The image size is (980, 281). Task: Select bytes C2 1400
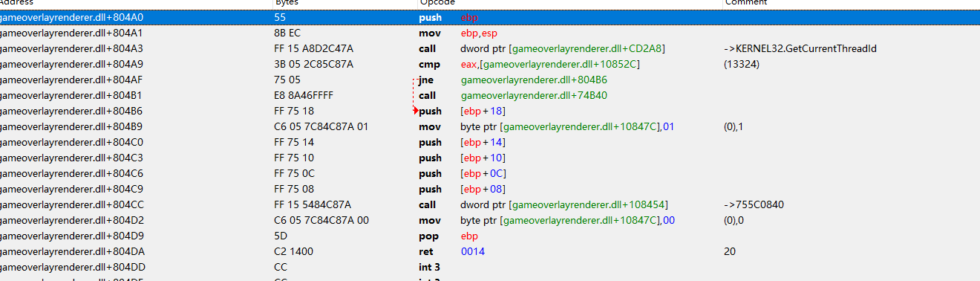[294, 251]
